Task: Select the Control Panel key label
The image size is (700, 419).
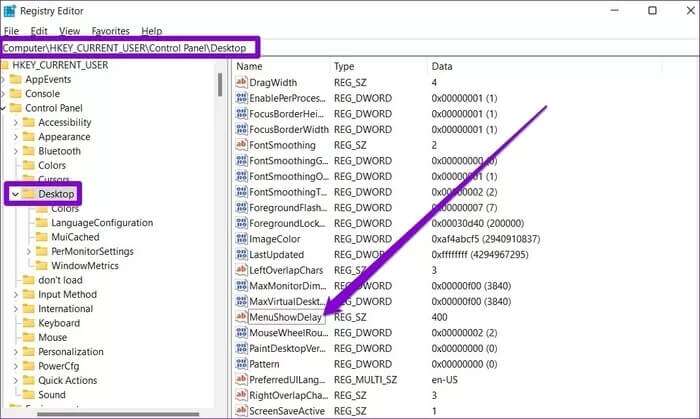Action: (x=54, y=108)
